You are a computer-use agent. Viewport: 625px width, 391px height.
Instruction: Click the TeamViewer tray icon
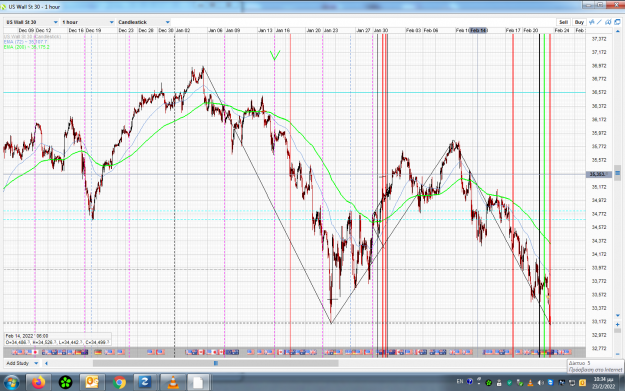pos(551,382)
